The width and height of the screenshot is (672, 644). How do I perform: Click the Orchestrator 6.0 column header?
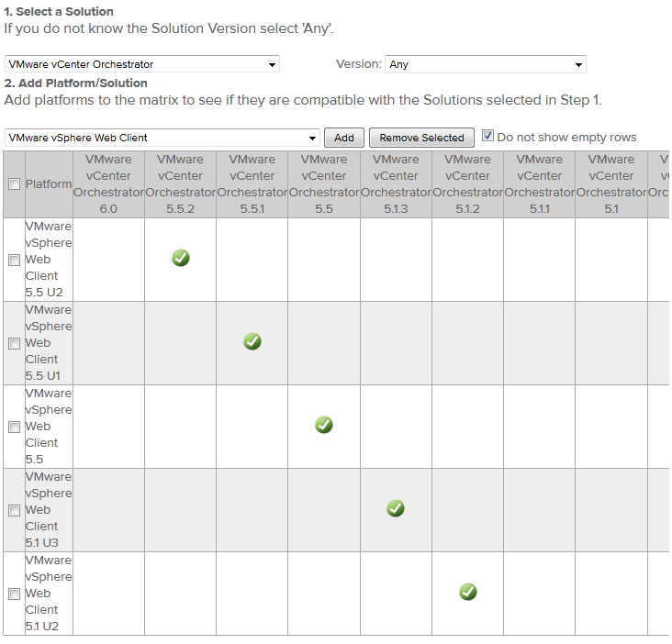pyautogui.click(x=108, y=184)
